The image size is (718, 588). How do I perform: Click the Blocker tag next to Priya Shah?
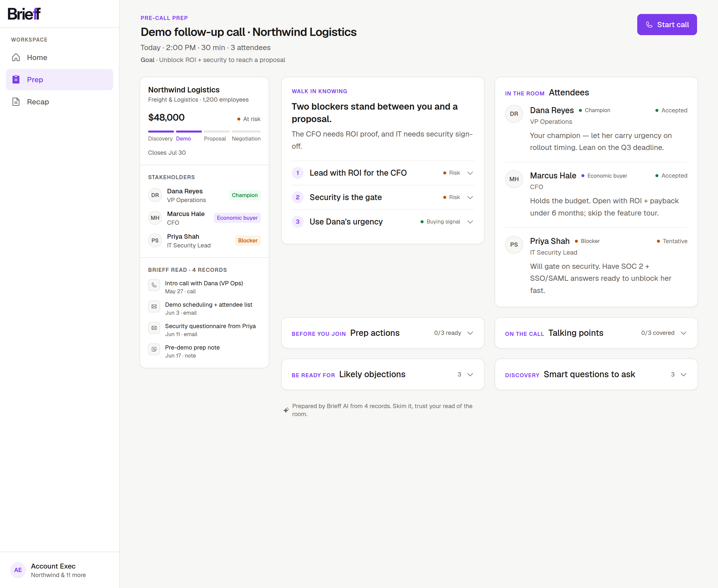[x=248, y=240]
